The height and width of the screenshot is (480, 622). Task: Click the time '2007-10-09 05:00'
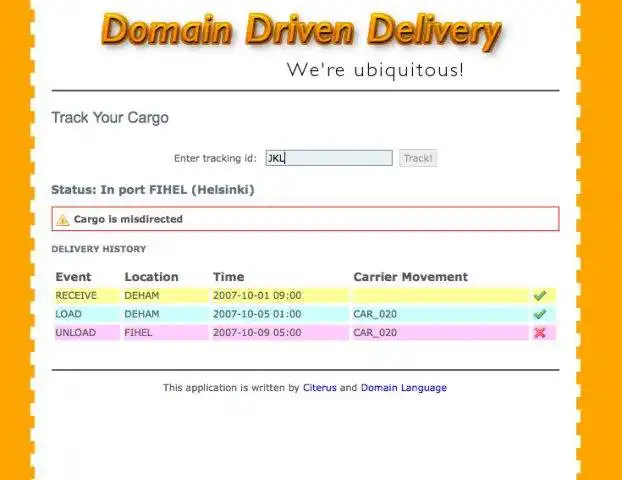pyautogui.click(x=257, y=333)
